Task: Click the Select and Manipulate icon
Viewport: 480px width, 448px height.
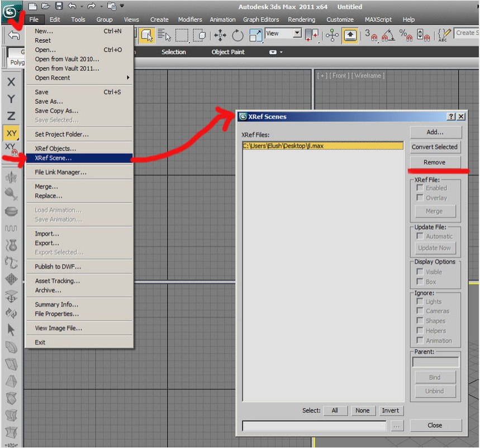Action: (332, 35)
